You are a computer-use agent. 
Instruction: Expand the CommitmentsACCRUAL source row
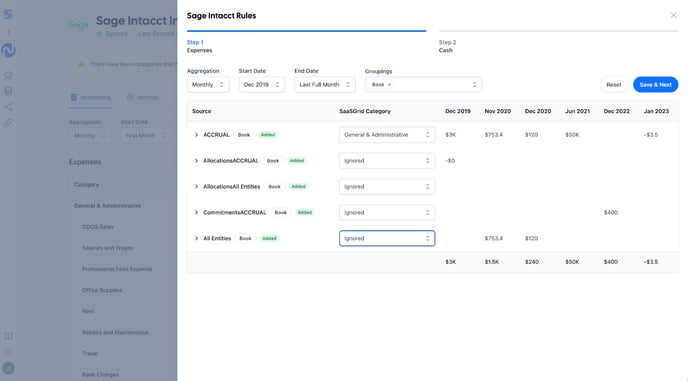196,212
